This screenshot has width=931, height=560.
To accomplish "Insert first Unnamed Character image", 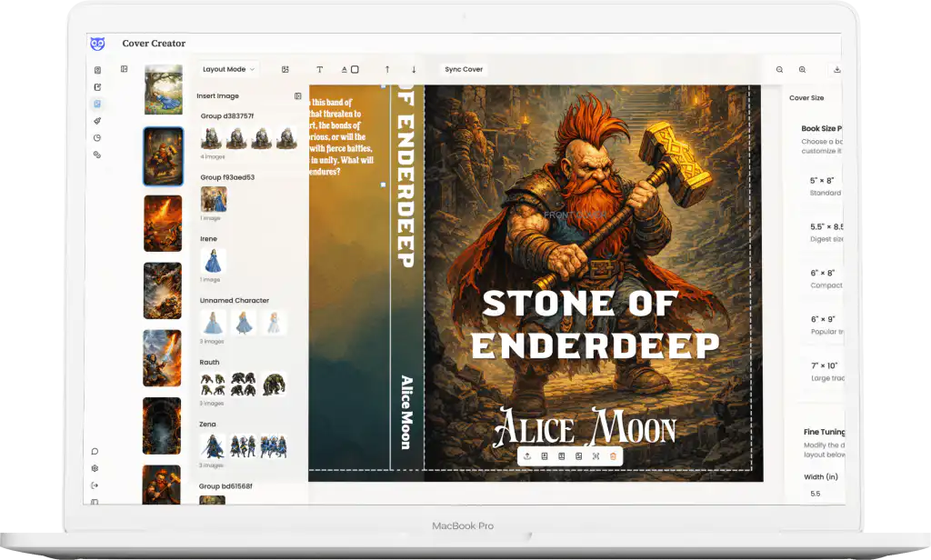I will tap(213, 323).
